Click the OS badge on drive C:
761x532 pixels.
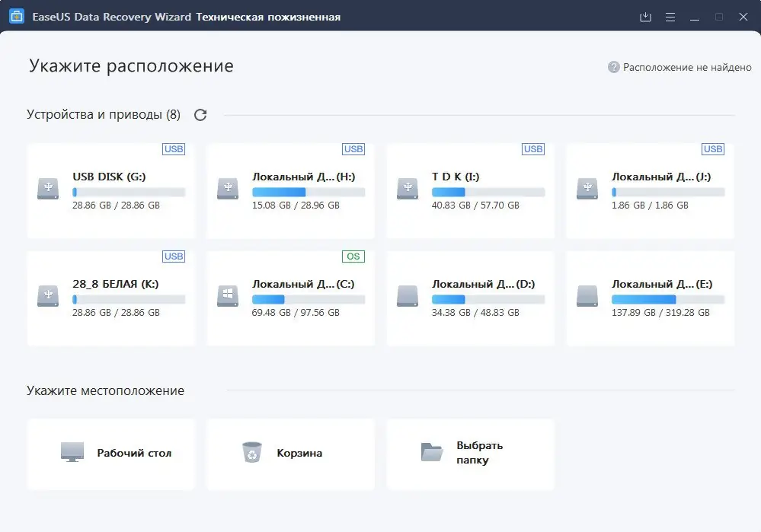click(x=353, y=256)
